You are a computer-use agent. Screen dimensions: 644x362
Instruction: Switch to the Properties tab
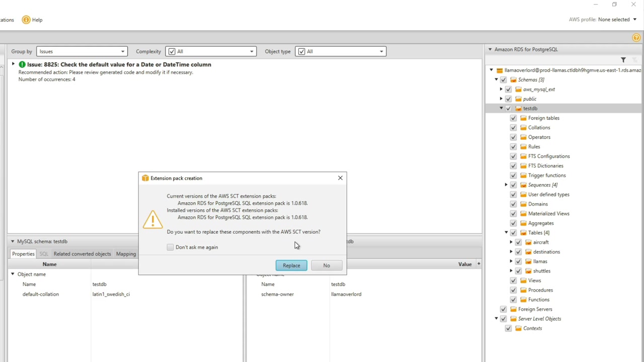(x=23, y=254)
